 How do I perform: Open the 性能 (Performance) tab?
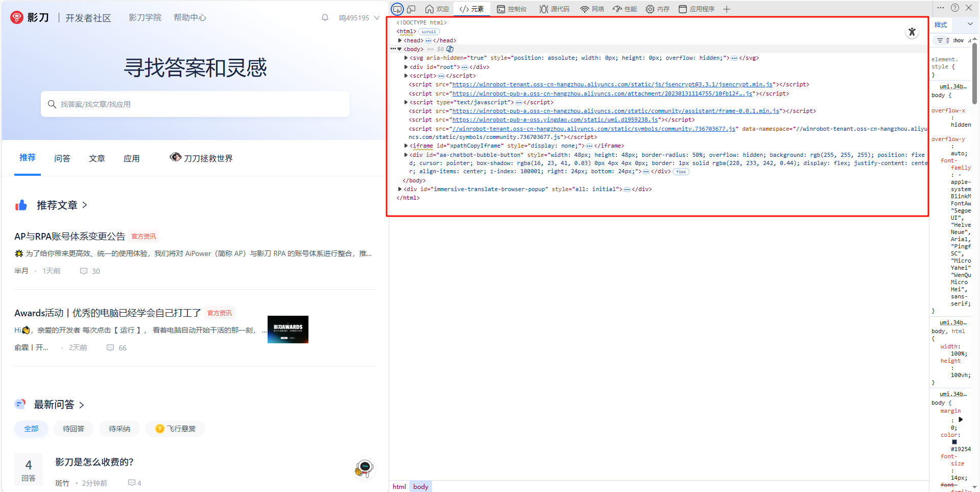pos(625,9)
